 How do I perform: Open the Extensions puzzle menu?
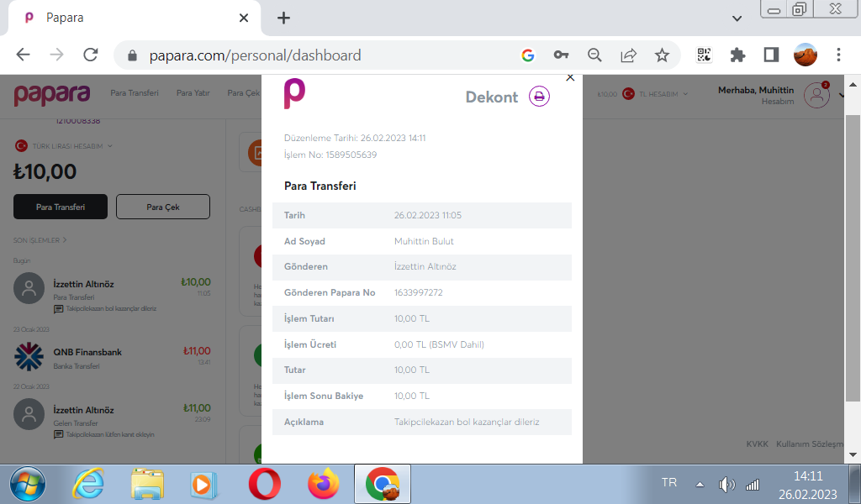[x=737, y=55]
